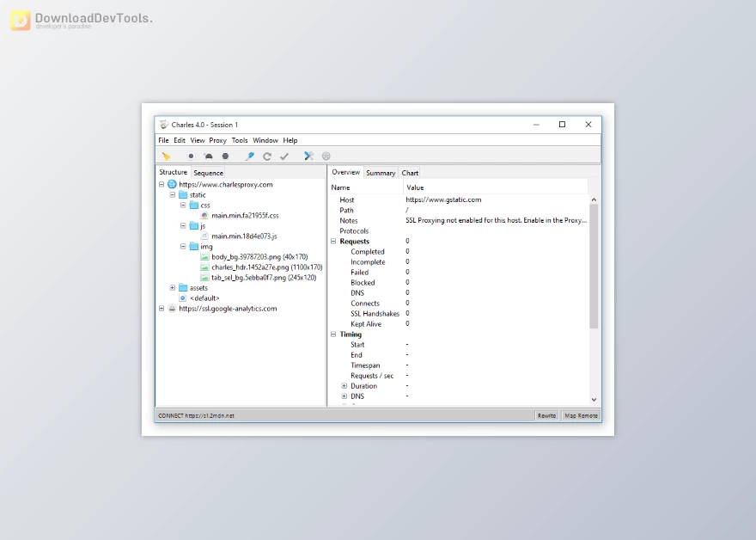Viewport: 756px width, 540px height.
Task: Click image icon of tab_sel_bg.5ebba0f7.png
Action: (x=204, y=278)
